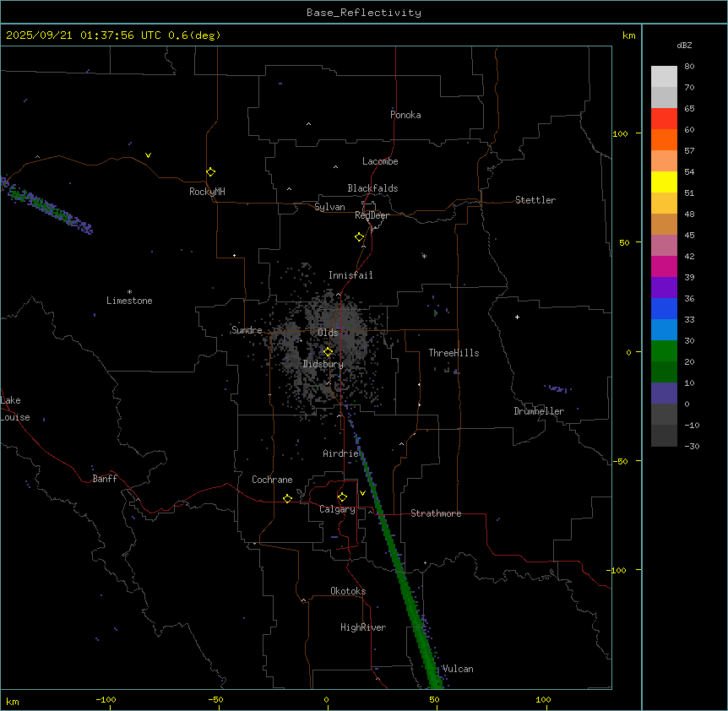Select the cross marker north of Drumheller

point(517,317)
